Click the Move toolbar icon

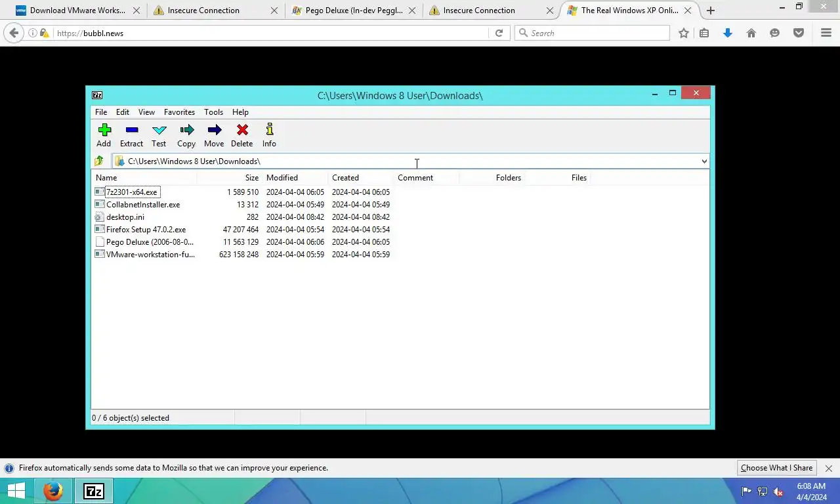pos(215,130)
